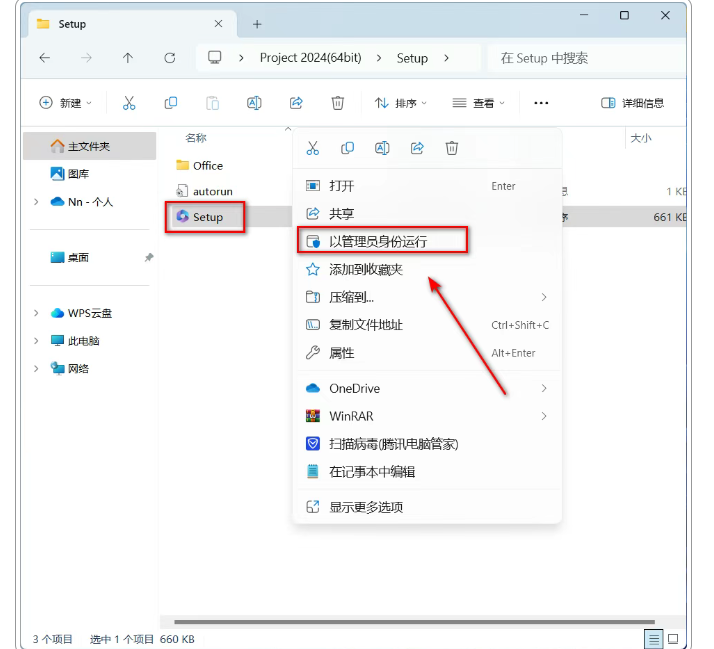
Task: Open the Office folder
Action: (x=207, y=166)
